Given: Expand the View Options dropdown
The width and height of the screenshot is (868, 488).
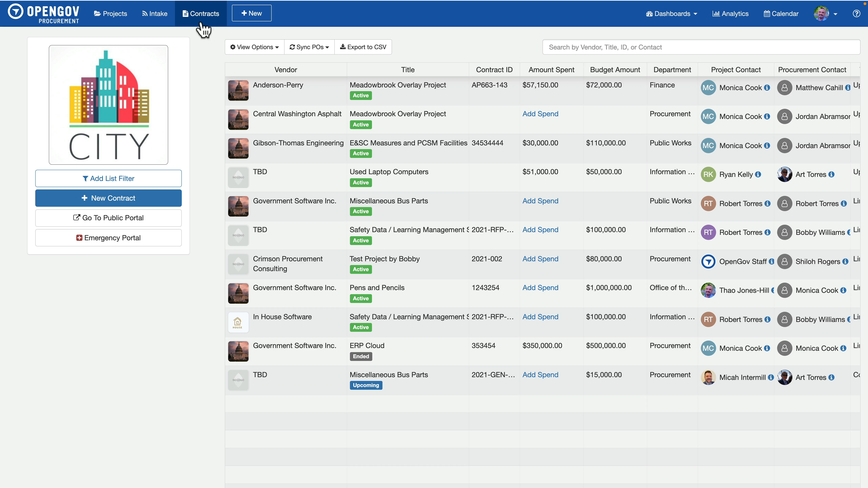Looking at the screenshot, I should point(254,47).
